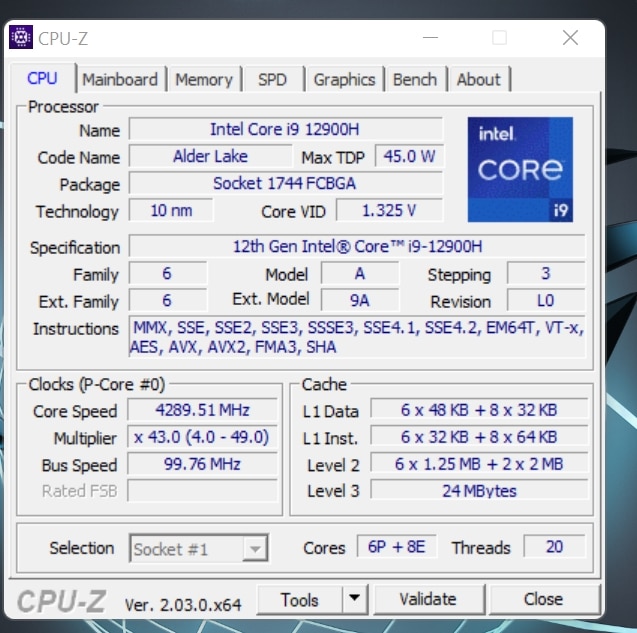Viewport: 637px width, 633px height.
Task: Expand the Socket #1 selection dropdown
Action: tap(255, 548)
